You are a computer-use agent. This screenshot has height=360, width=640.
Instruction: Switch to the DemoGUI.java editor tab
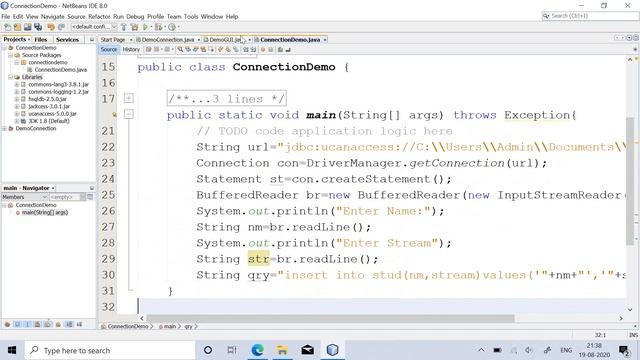point(225,40)
